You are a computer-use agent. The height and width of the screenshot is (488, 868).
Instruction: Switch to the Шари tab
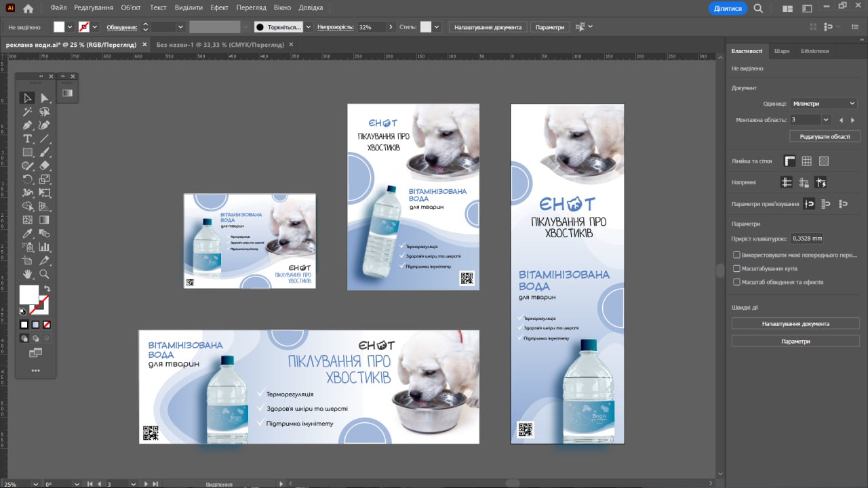click(x=781, y=51)
